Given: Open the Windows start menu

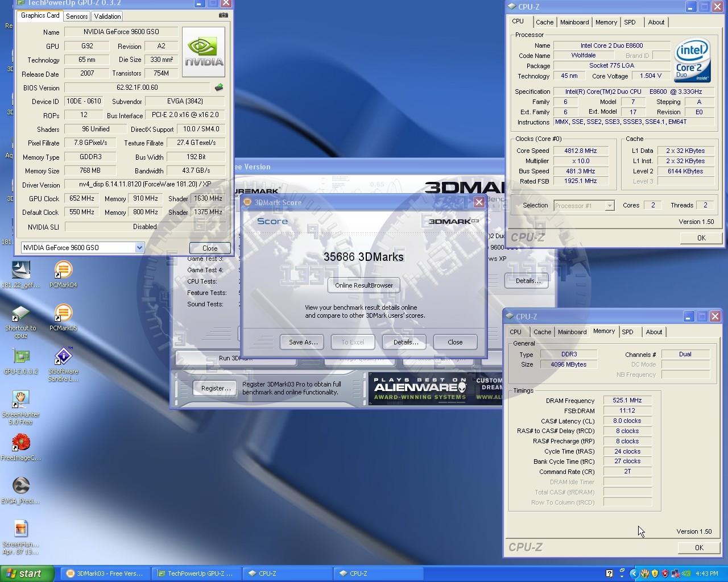Looking at the screenshot, I should [27, 573].
